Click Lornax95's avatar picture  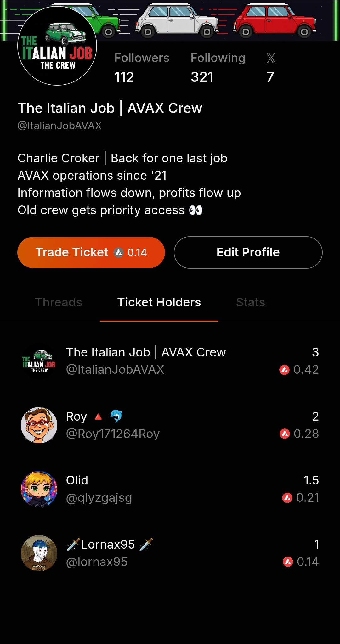point(39,553)
